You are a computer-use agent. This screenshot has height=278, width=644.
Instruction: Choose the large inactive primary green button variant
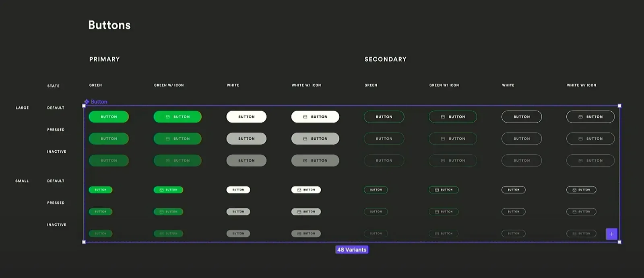[x=109, y=160]
